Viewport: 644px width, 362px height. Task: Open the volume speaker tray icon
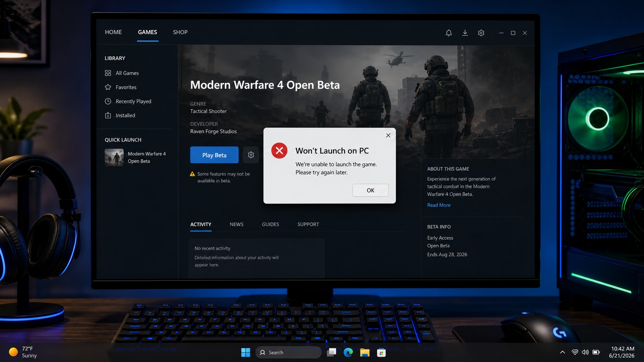pos(585,352)
